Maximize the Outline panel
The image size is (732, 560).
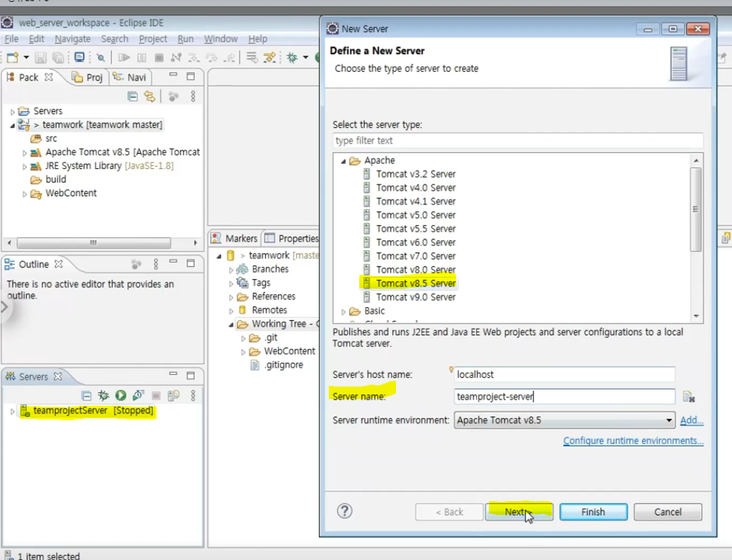point(190,263)
